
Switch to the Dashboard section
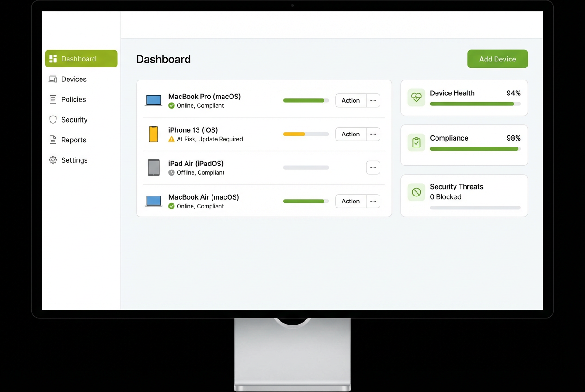point(79,59)
